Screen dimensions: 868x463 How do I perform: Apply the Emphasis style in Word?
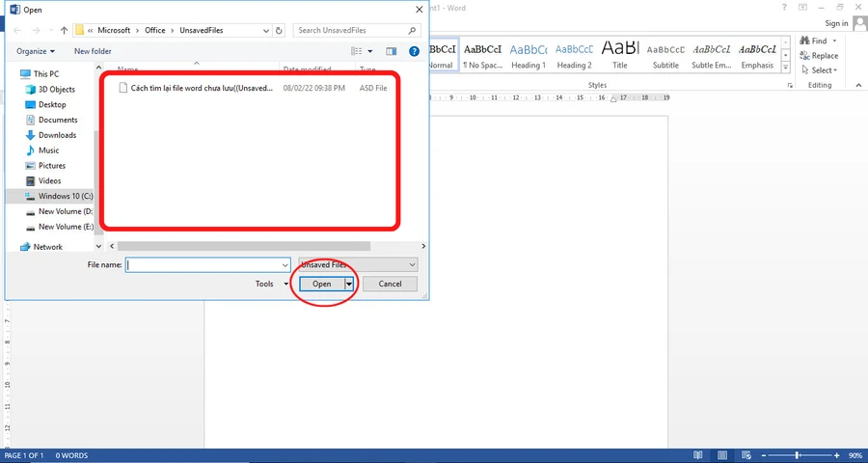(757, 56)
